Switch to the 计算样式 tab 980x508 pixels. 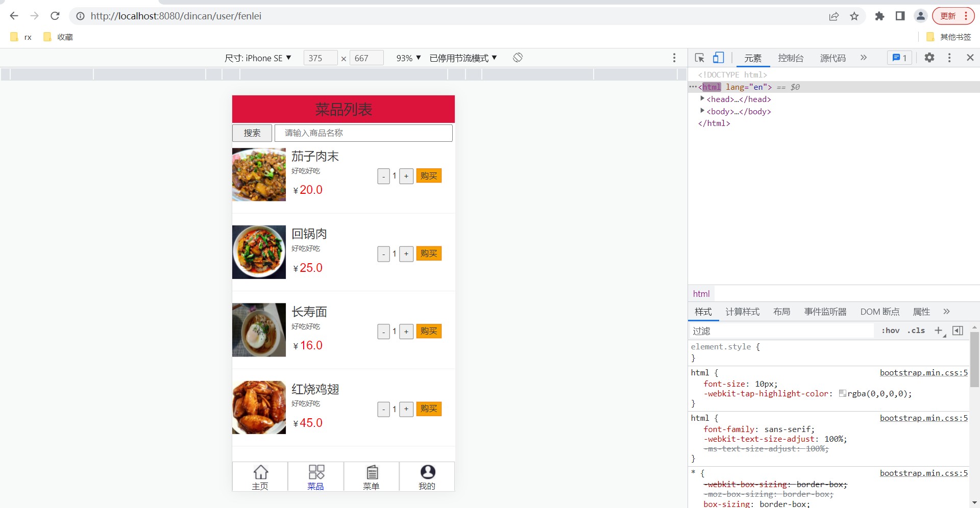743,312
